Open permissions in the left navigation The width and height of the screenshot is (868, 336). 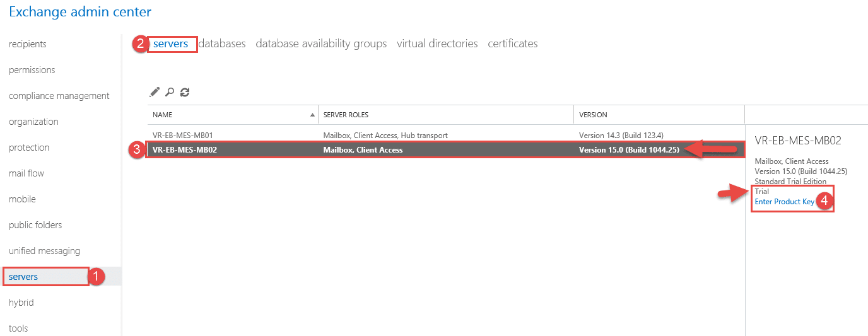point(32,70)
